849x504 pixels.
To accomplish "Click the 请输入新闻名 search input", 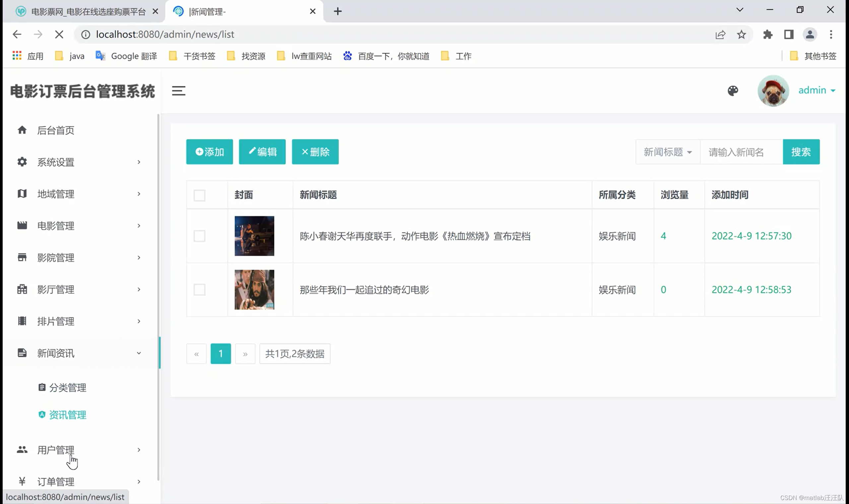I will click(741, 152).
